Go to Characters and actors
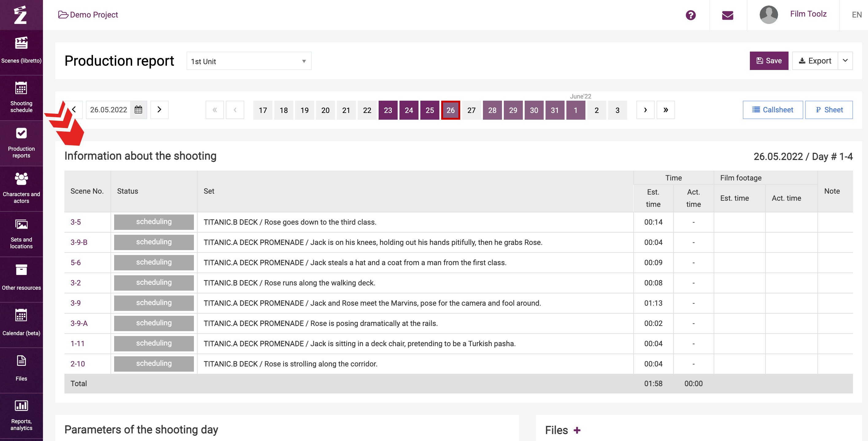868x441 pixels. tap(21, 188)
